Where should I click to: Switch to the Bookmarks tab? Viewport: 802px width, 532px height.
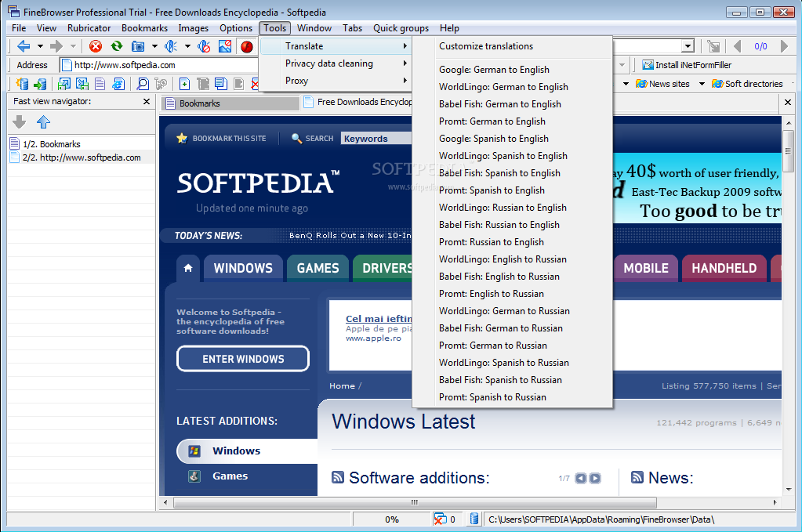[x=230, y=103]
